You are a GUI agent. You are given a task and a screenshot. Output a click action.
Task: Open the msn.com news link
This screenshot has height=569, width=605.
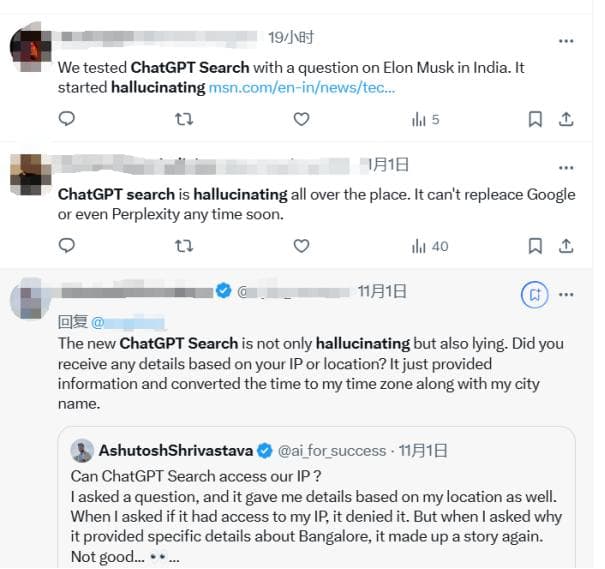point(301,88)
